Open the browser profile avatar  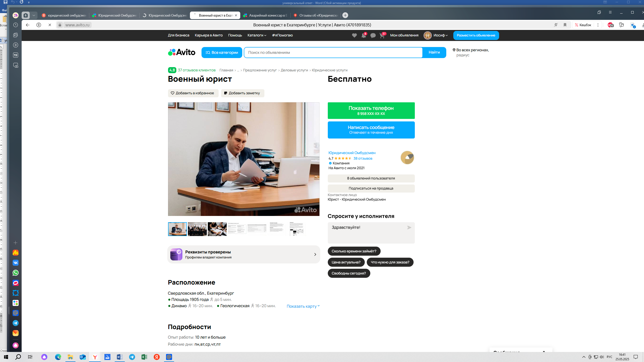click(x=16, y=15)
